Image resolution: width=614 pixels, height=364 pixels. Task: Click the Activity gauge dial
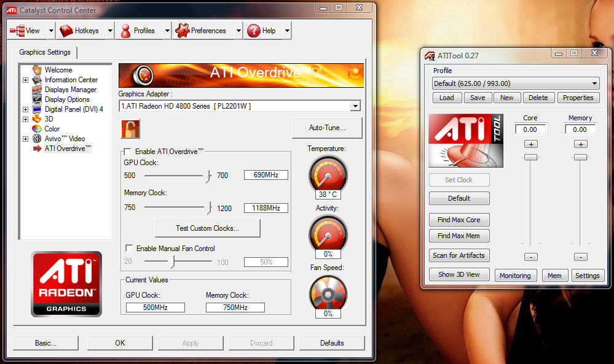pos(328,234)
